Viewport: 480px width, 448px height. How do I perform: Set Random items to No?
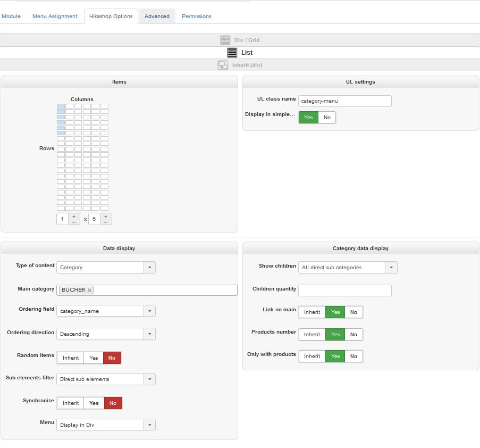point(112,358)
